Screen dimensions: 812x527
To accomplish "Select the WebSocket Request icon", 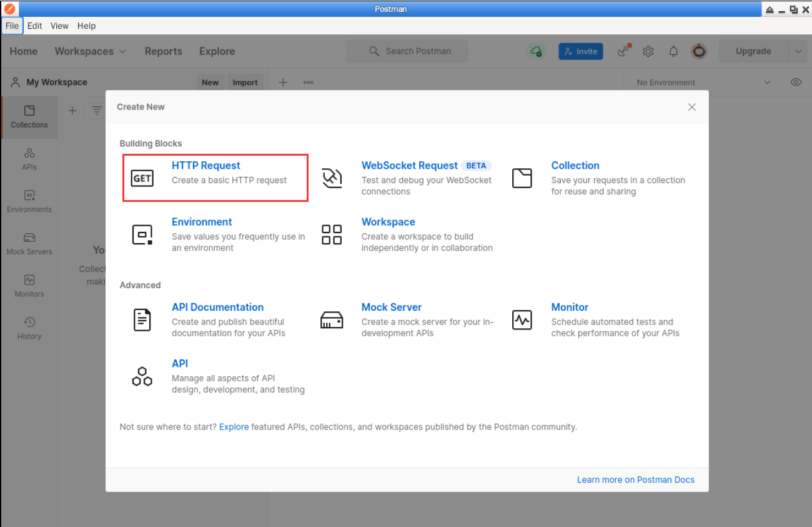I will (x=332, y=178).
